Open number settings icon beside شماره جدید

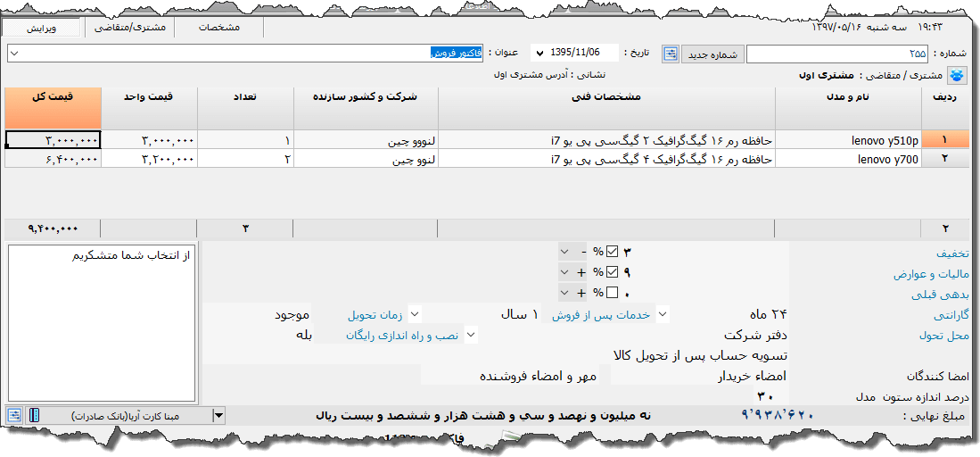click(x=671, y=54)
